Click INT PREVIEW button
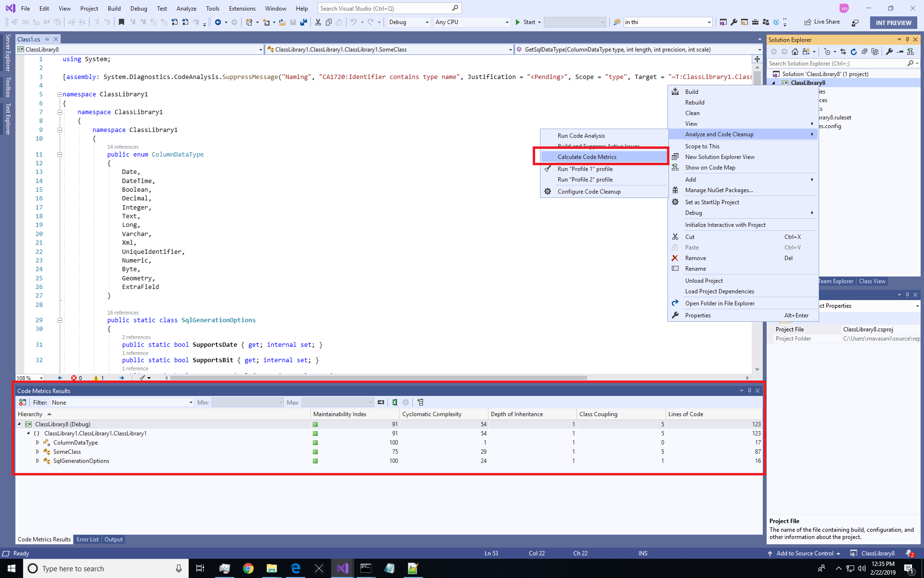The image size is (924, 578). point(893,23)
